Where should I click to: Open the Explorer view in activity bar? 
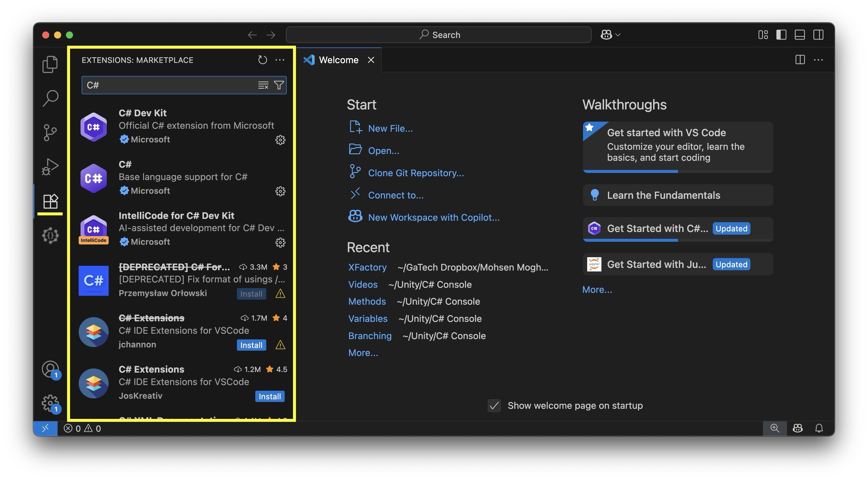point(50,64)
